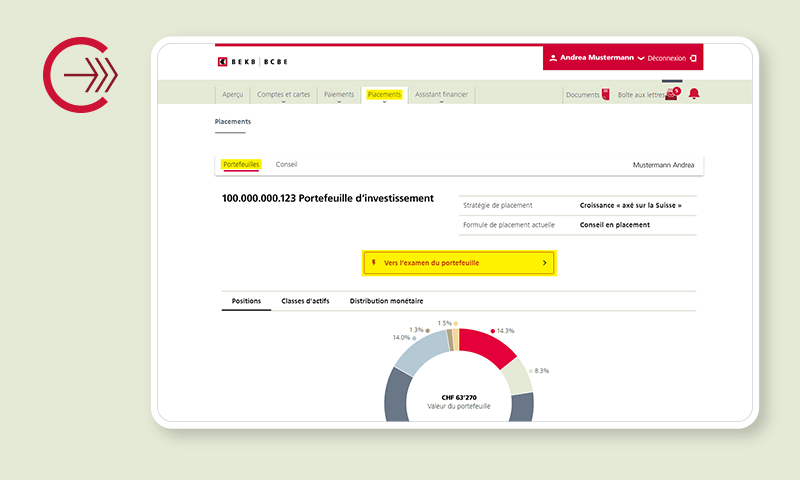
Task: Open the Boîte aux lettres mailbox icon
Action: click(x=672, y=95)
